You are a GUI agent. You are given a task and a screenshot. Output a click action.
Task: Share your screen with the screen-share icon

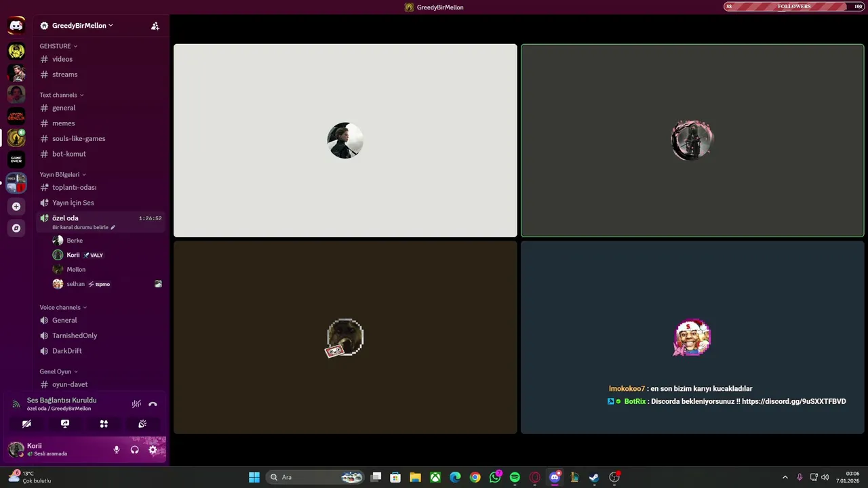pyautogui.click(x=65, y=424)
